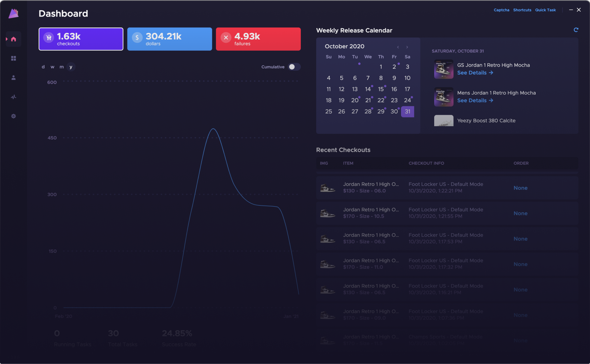The image size is (590, 364).
Task: Click None order for Size 11.0 checkout
Action: pos(521,264)
